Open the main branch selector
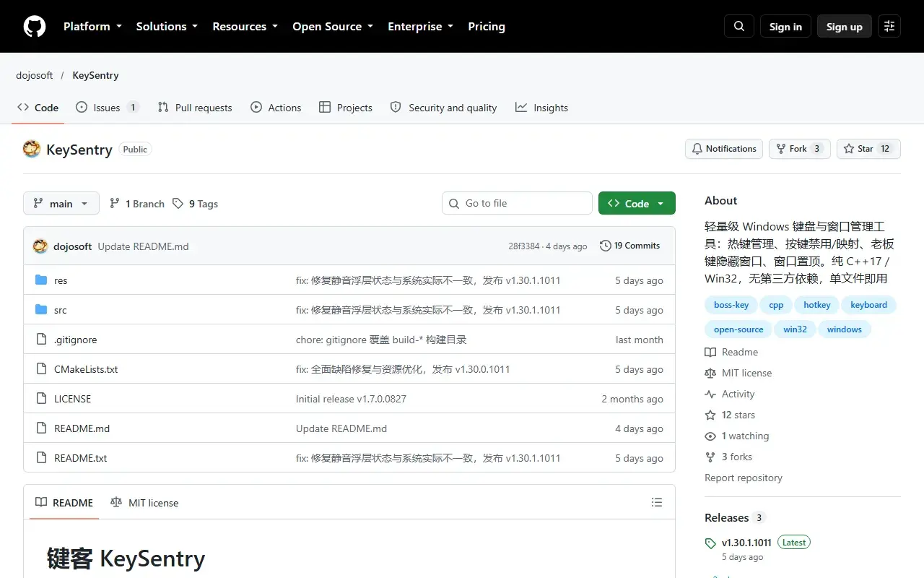Image resolution: width=924 pixels, height=578 pixels. coord(61,204)
